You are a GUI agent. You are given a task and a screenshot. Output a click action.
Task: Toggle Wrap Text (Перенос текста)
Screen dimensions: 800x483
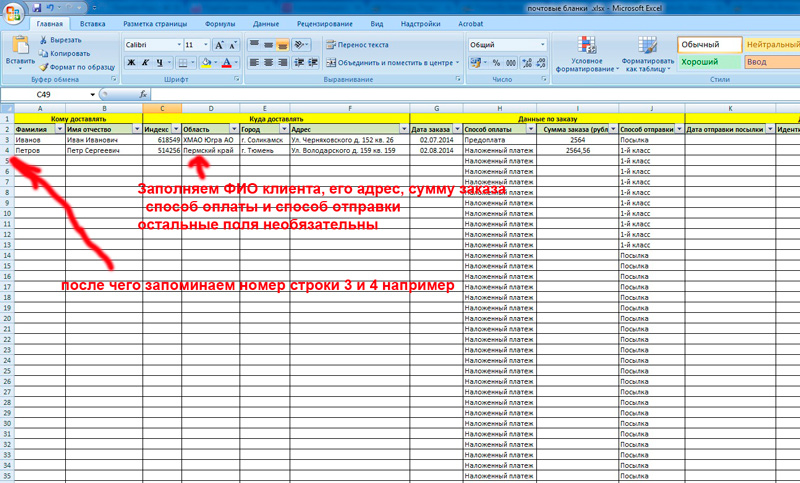[357, 45]
